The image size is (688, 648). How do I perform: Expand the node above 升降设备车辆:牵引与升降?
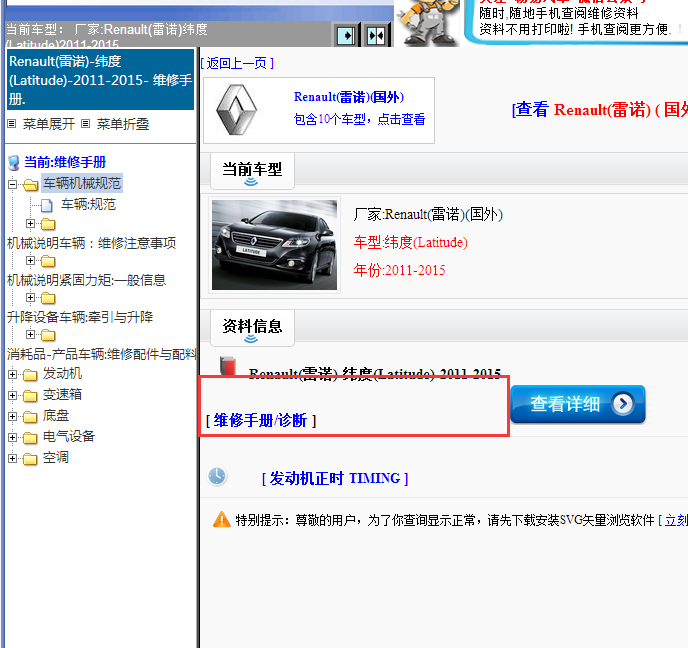pos(30,297)
